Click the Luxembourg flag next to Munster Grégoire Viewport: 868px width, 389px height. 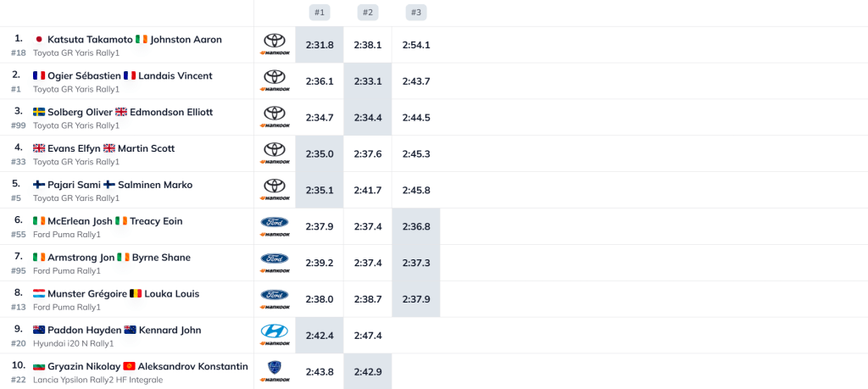click(x=39, y=294)
